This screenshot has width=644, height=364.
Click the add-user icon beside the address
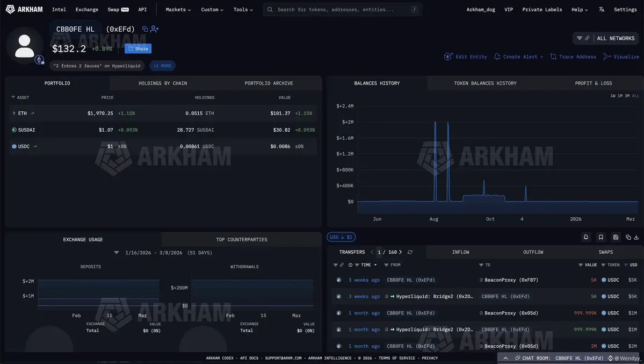pyautogui.click(x=155, y=29)
